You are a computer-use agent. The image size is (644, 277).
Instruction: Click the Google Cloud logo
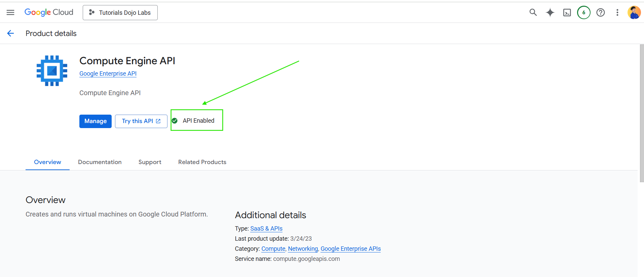coord(49,12)
